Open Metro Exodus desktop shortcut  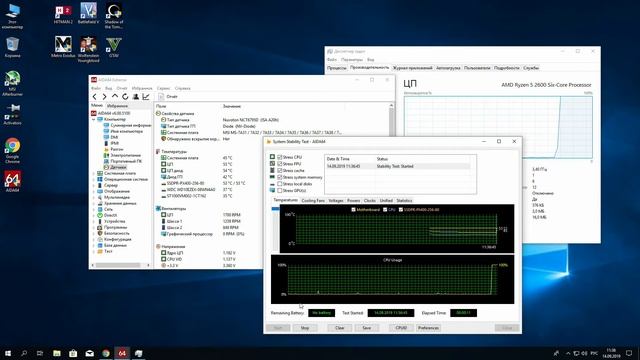tap(63, 47)
